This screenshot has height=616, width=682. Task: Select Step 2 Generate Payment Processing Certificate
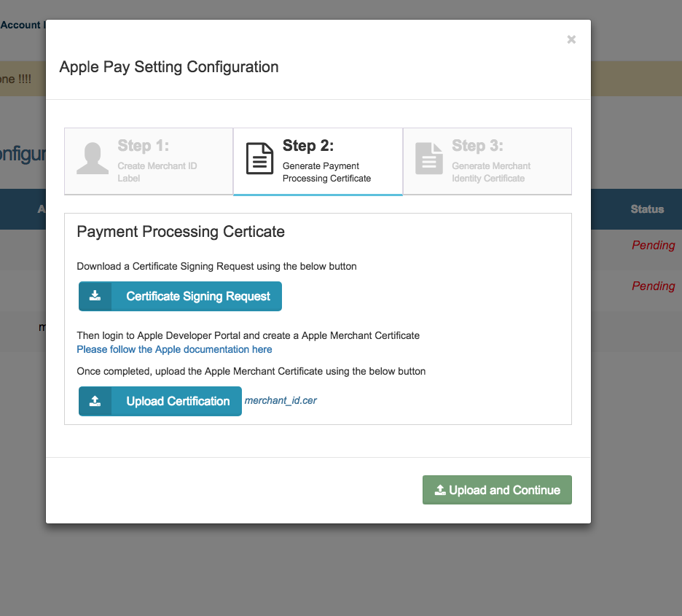(x=318, y=161)
